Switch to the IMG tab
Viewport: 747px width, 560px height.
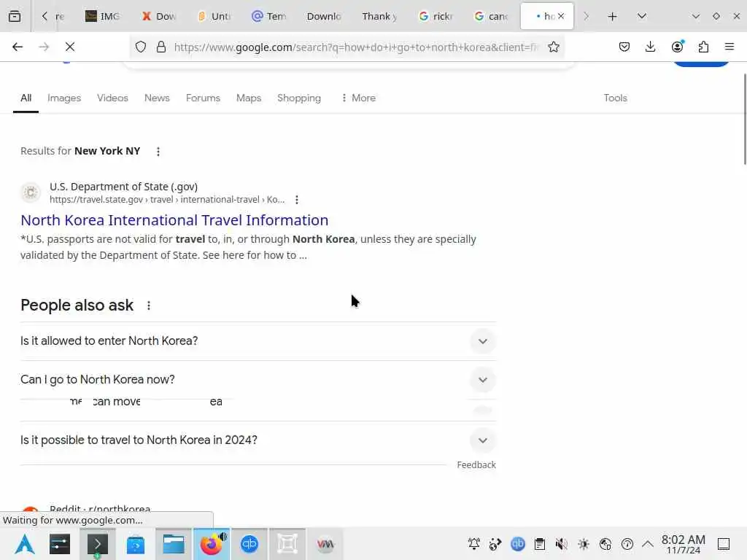(102, 16)
